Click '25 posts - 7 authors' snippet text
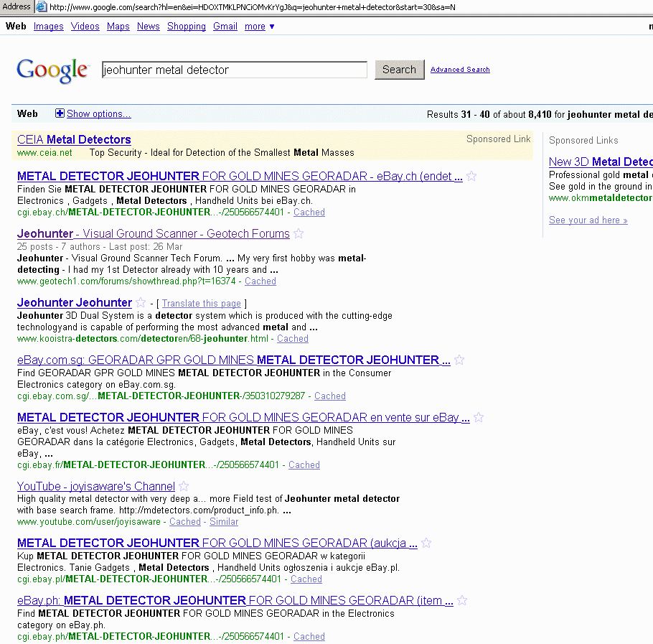Screen dimensions: 653x644 coord(59,246)
